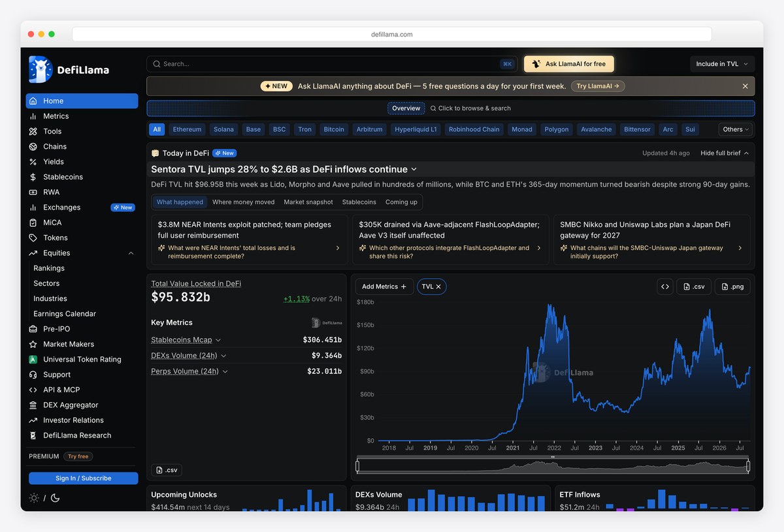784x532 pixels.
Task: Click Try LlamaAI button in banner
Action: tap(598, 86)
